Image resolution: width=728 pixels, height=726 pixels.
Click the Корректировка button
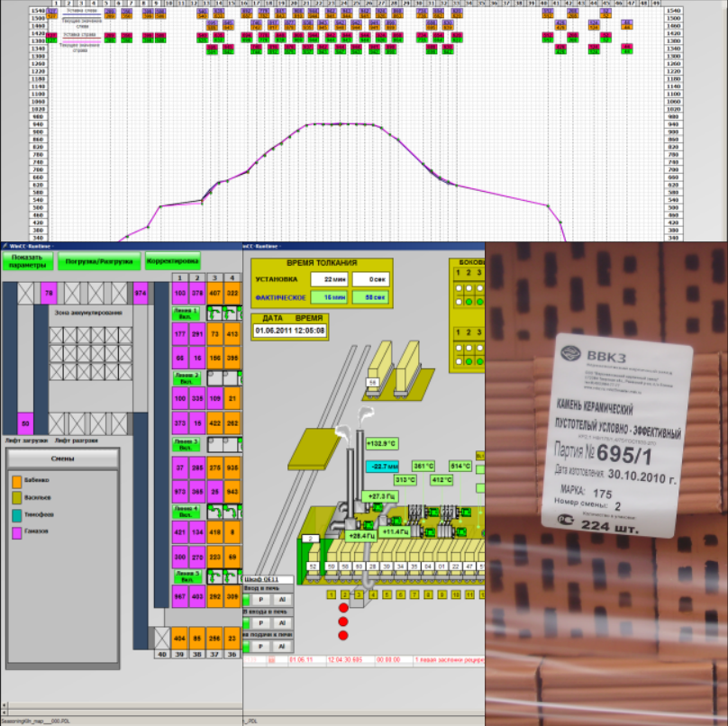[172, 261]
